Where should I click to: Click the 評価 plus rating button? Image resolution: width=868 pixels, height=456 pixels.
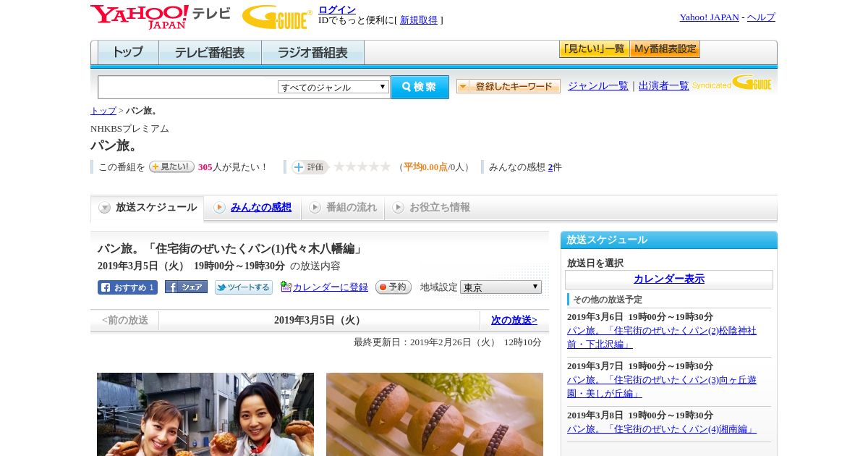tap(310, 167)
